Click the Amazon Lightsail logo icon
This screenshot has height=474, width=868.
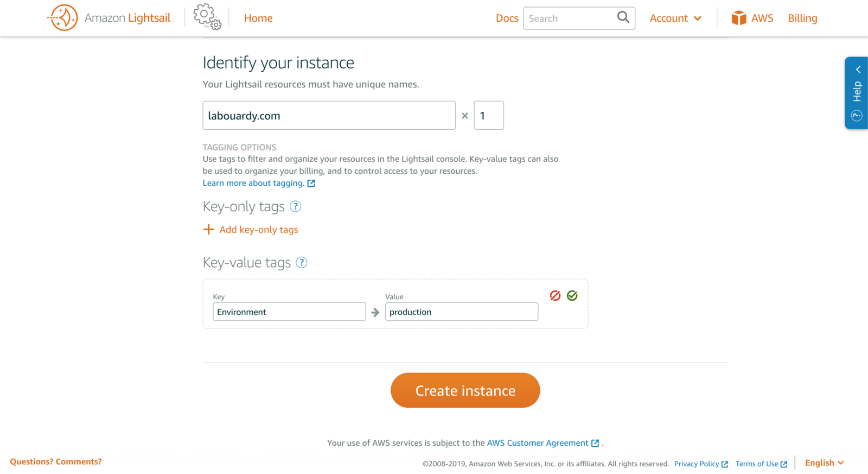pos(63,18)
